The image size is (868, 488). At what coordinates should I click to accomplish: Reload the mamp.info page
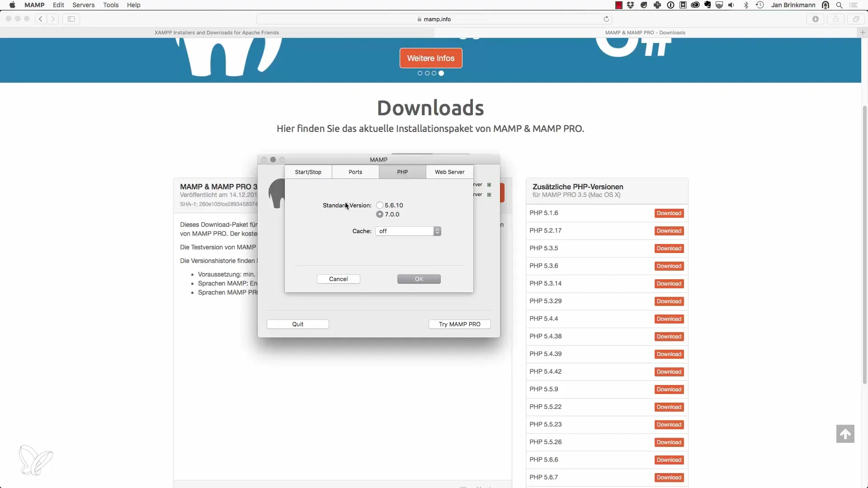[606, 19]
